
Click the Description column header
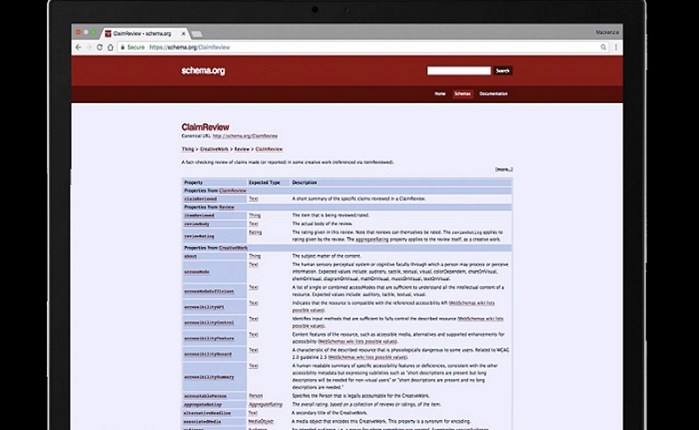pyautogui.click(x=304, y=182)
